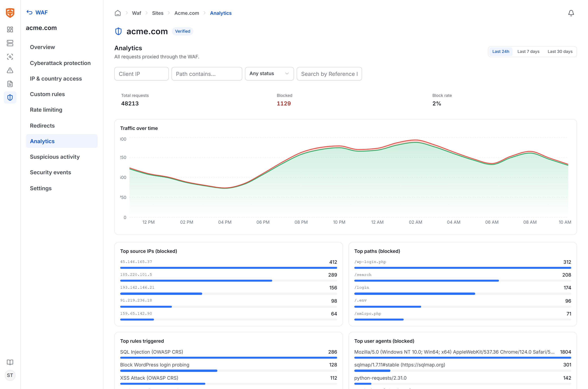Image resolution: width=588 pixels, height=389 pixels.
Task: Open the ST user avatar
Action: pos(10,375)
